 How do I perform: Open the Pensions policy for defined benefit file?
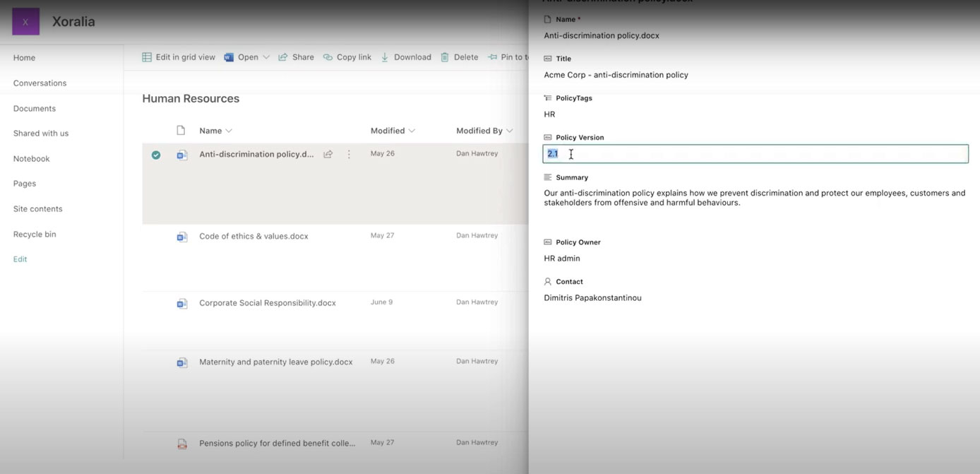tap(277, 444)
